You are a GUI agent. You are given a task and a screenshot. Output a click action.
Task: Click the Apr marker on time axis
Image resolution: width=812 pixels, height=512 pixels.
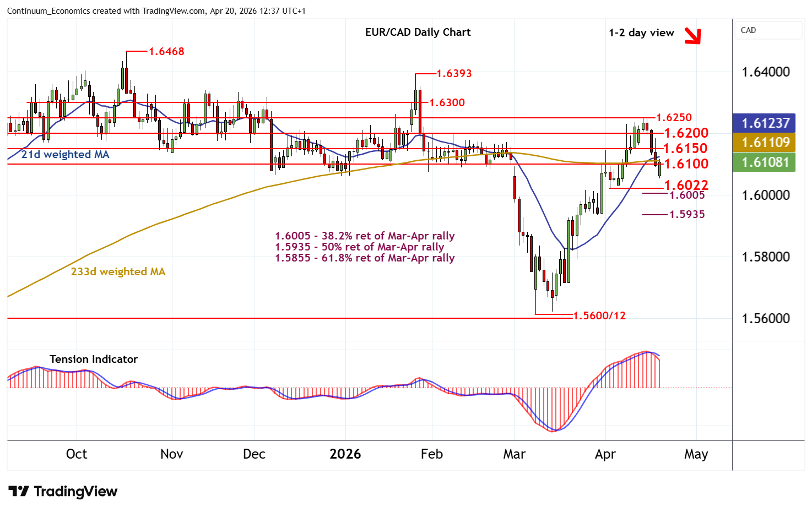pyautogui.click(x=605, y=454)
